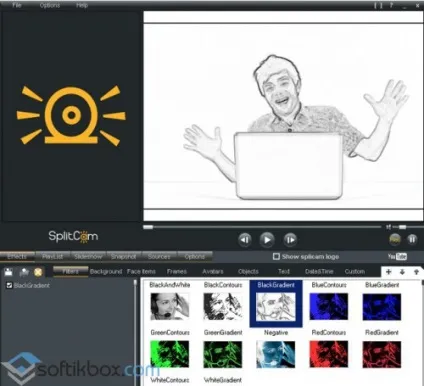Viewport: 424px width, 386px height.
Task: Step back to previous frame
Action: pyautogui.click(x=245, y=240)
